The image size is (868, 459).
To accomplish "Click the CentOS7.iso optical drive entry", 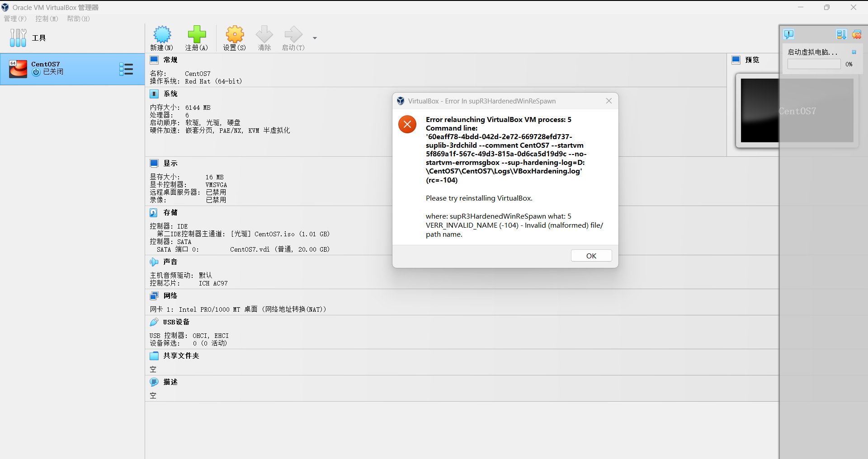I will tap(280, 234).
